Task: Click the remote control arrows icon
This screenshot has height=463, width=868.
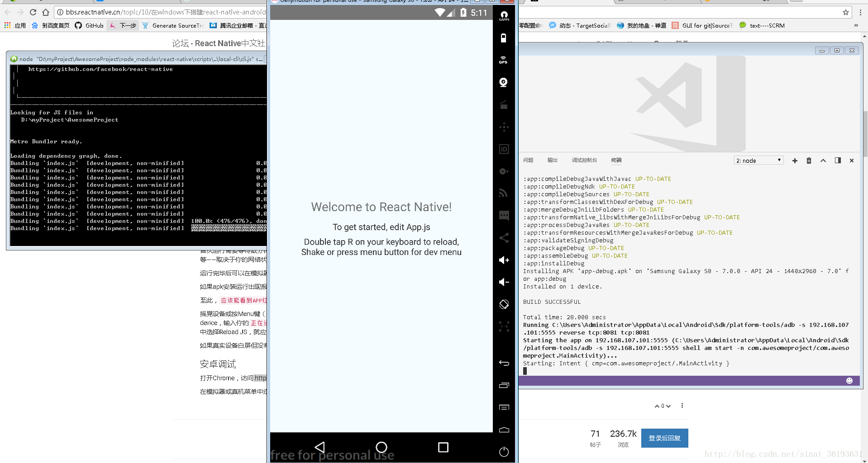Action: click(x=504, y=127)
